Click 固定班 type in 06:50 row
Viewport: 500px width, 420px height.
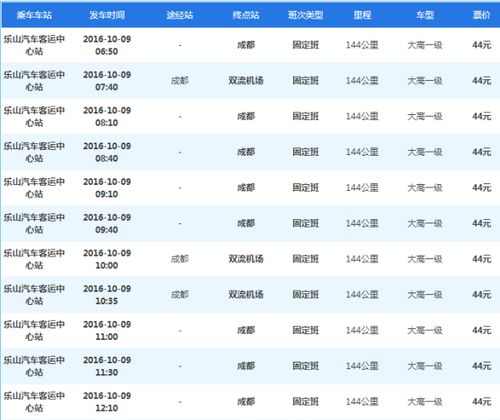306,45
